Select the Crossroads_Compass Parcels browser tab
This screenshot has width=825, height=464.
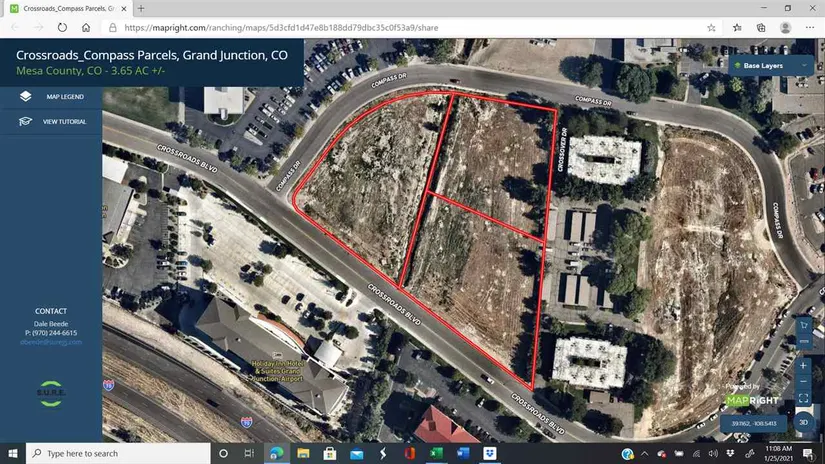[66, 8]
